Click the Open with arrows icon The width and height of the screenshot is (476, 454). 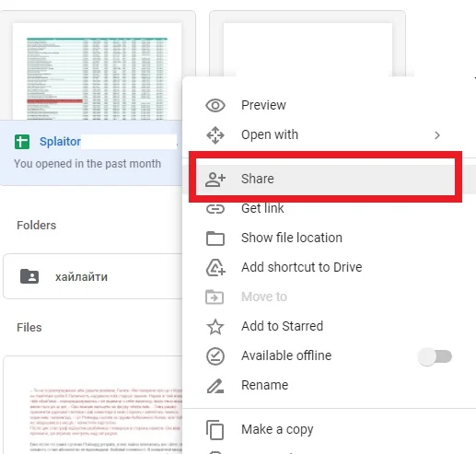coord(215,135)
